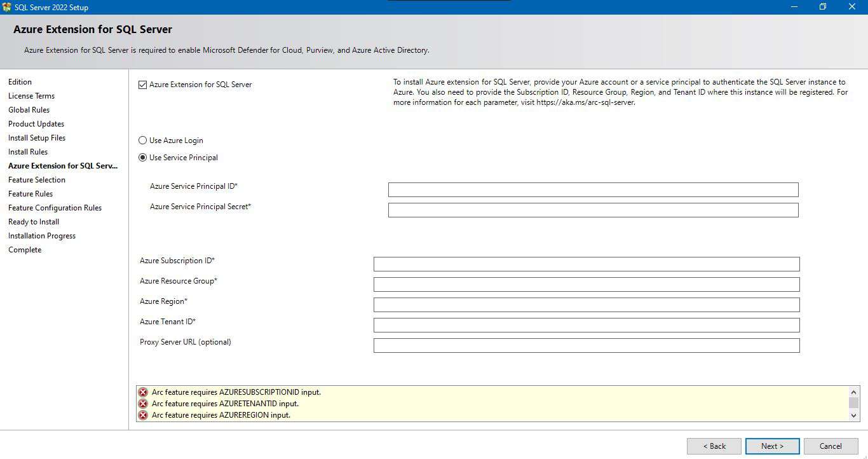Click the SQL Server Setup title bar icon
The width and height of the screenshot is (868, 459).
(7, 7)
